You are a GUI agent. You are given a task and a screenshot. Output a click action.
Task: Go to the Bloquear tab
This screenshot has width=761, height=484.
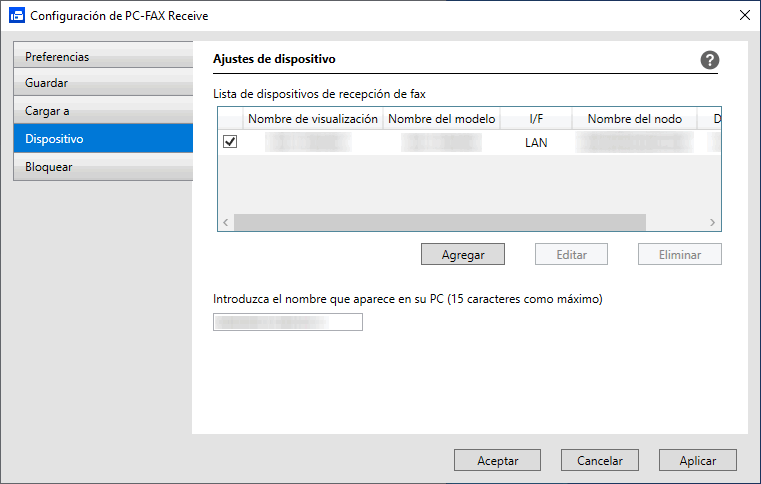click(x=103, y=167)
